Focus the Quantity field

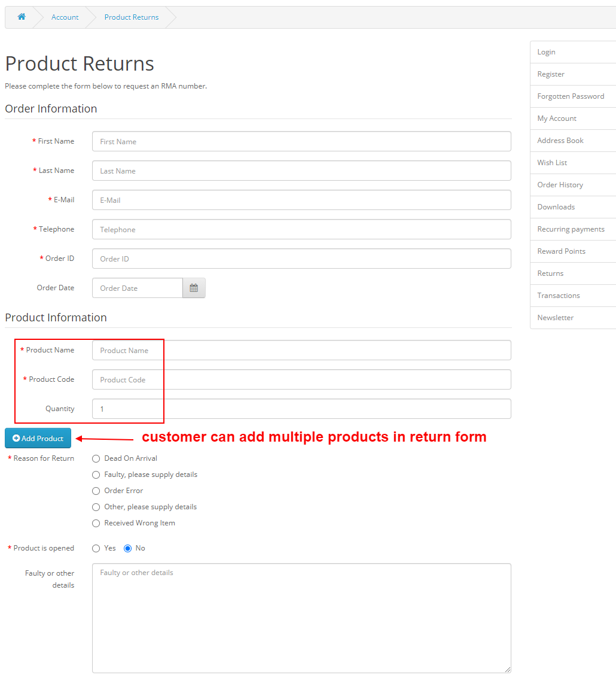click(x=301, y=409)
